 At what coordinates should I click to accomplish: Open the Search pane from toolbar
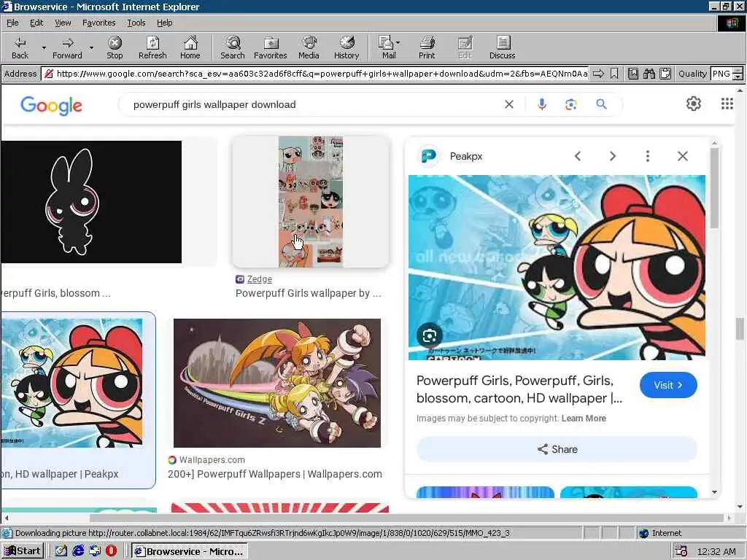coord(233,47)
